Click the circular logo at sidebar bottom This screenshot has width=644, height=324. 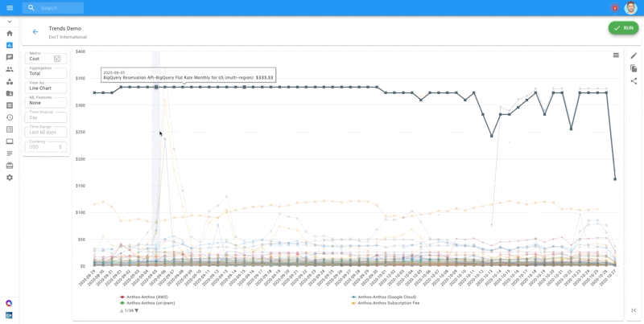(x=9, y=303)
